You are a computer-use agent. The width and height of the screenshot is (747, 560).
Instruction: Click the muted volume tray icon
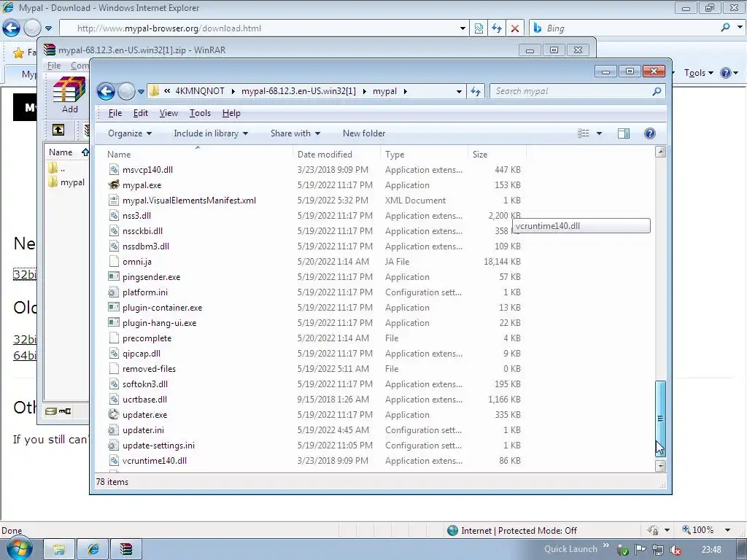click(675, 550)
